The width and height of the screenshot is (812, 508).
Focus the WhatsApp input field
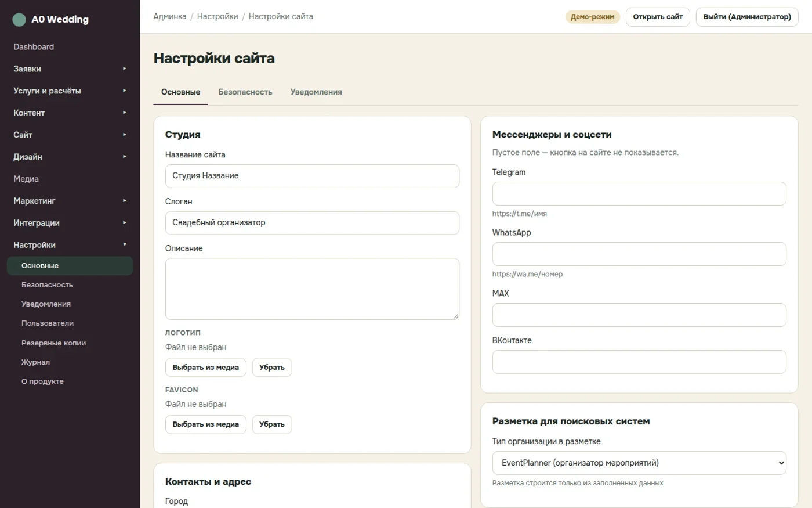[x=639, y=254]
